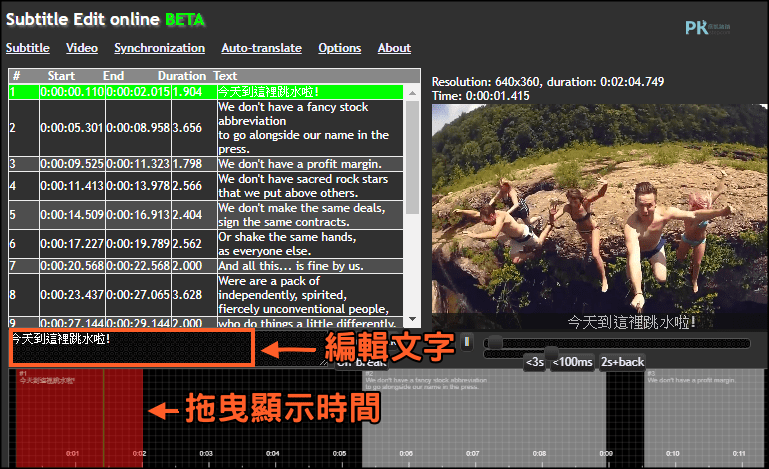769x469 pixels.
Task: Click start time 0:00:23.437
Action: [72, 295]
